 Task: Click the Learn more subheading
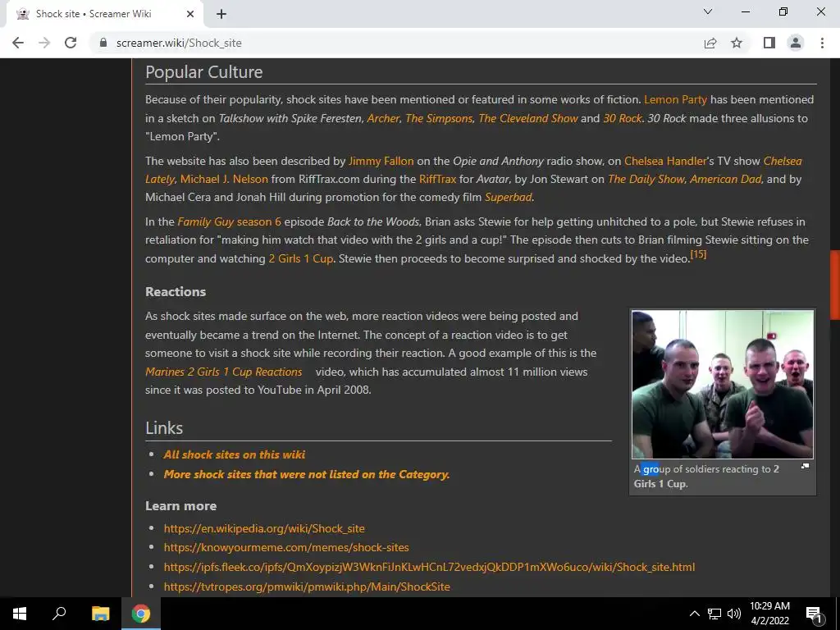180,506
